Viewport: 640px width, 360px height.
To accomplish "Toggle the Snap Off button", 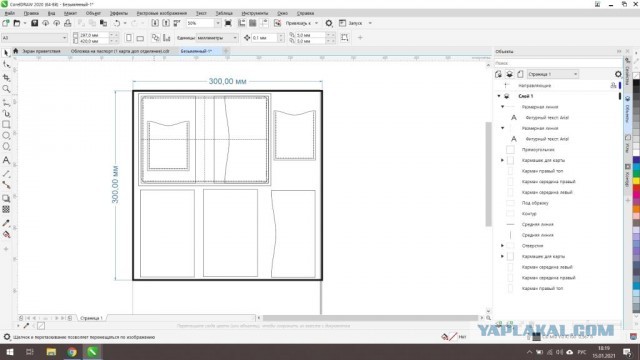I will 278,23.
